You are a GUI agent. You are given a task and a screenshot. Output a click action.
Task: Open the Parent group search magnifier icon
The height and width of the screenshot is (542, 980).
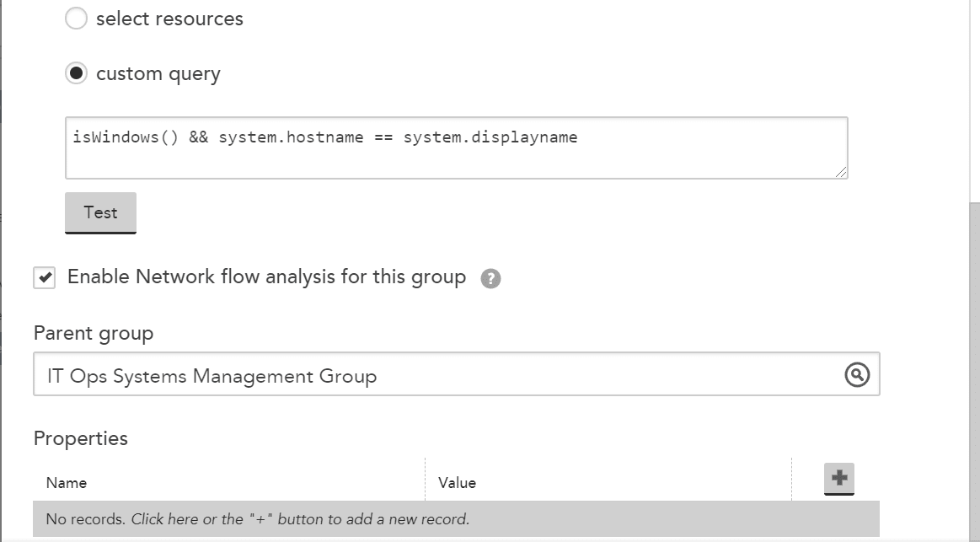pyautogui.click(x=857, y=374)
